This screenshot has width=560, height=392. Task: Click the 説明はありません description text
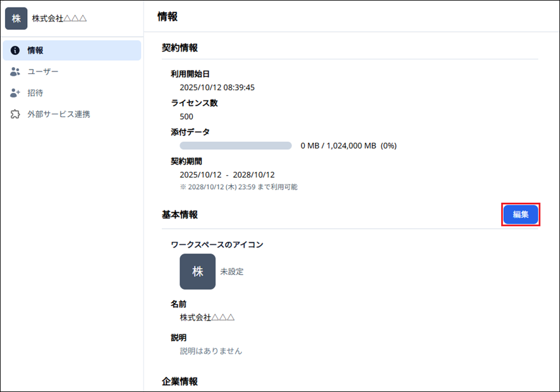[x=210, y=351]
